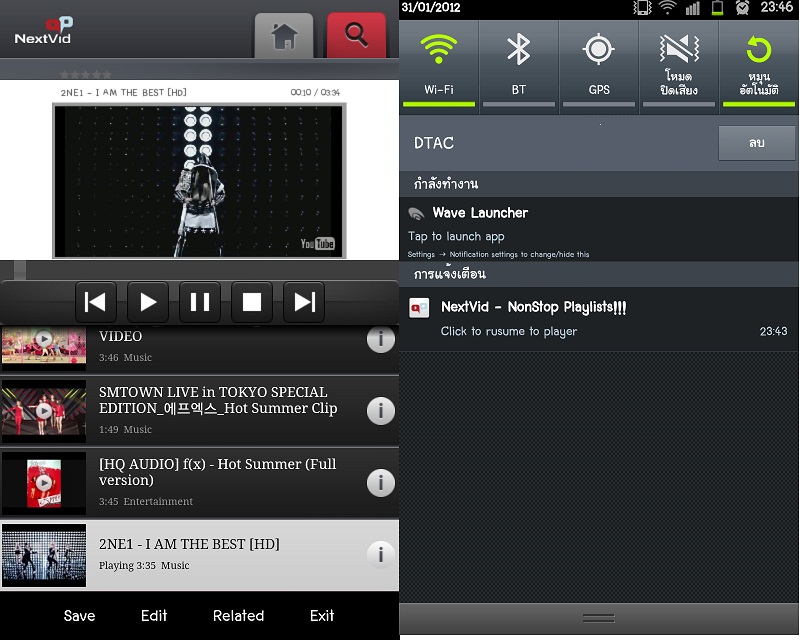Tap the signal bars in status bar
This screenshot has width=800, height=640.
(692, 8)
